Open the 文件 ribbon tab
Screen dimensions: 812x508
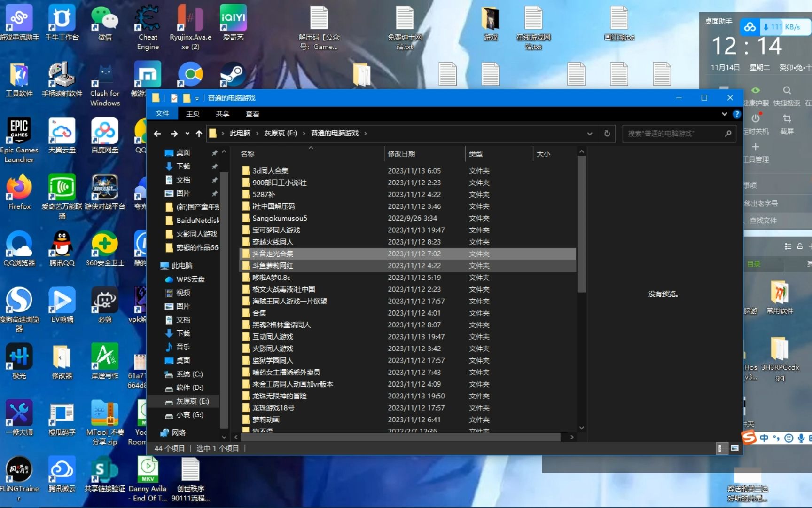click(x=162, y=113)
